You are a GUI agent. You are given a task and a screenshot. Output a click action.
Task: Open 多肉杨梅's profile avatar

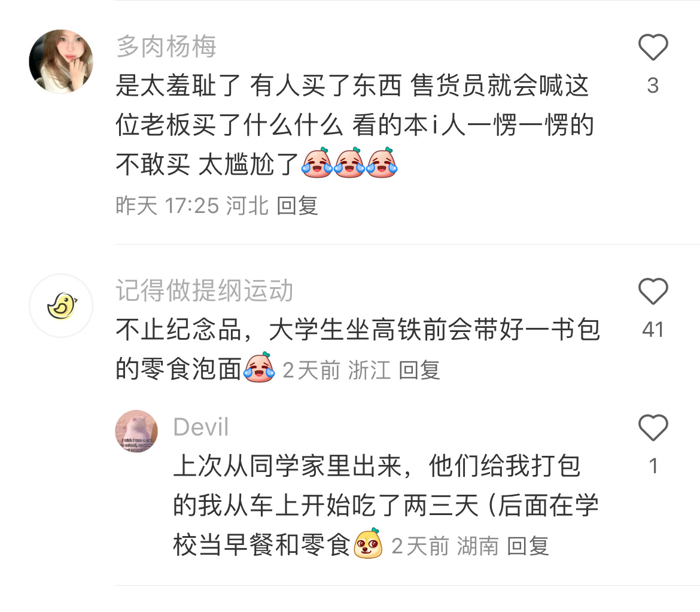61,62
